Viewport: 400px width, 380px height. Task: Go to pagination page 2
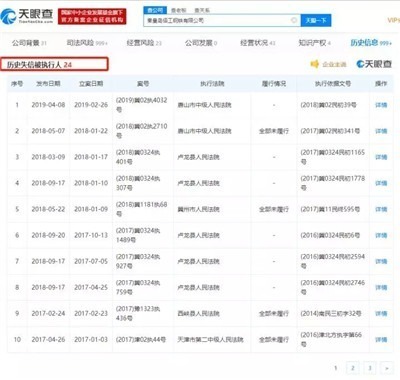pyautogui.click(x=353, y=368)
